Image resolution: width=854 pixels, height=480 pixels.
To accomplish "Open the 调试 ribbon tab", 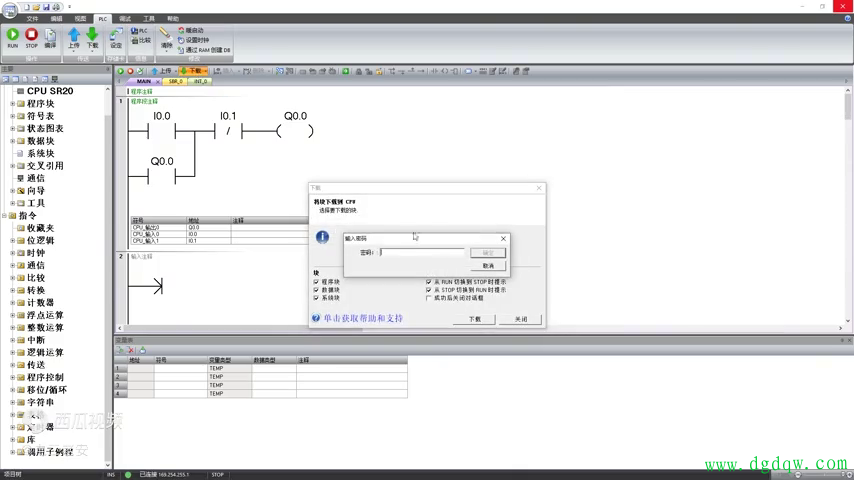I will point(125,19).
